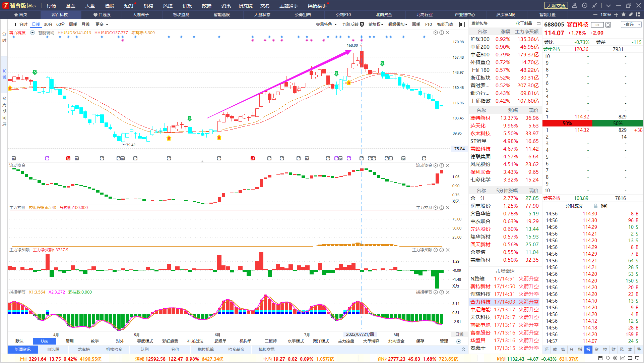This screenshot has height=363, width=644.
Task: Zoom out with the minus icon
Action: (x=595, y=15)
